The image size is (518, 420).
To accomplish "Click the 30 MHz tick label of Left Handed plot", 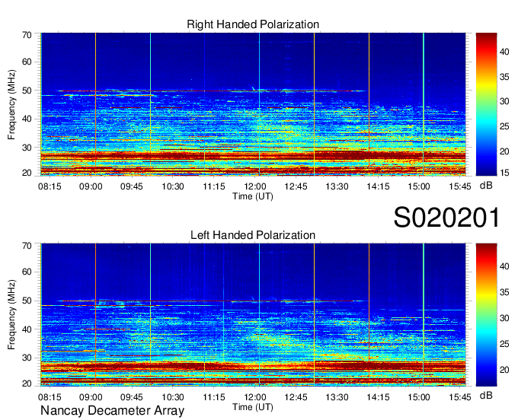I will point(27,358).
